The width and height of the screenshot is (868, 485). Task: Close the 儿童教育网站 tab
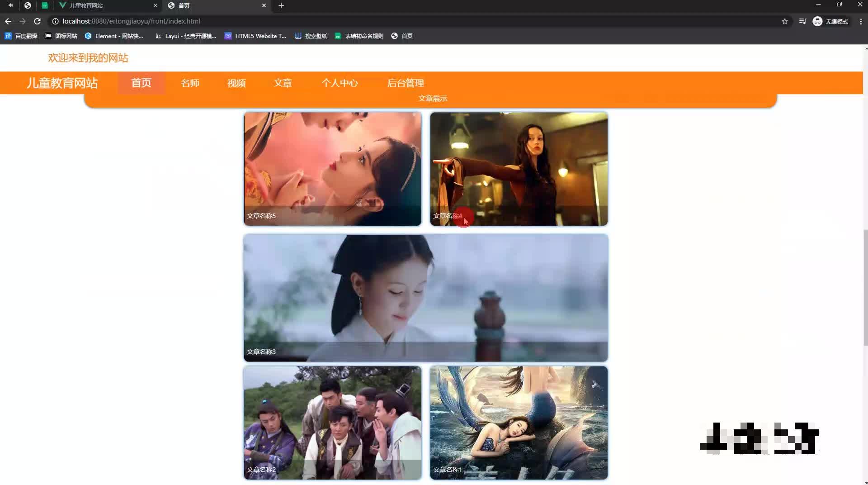click(x=155, y=5)
